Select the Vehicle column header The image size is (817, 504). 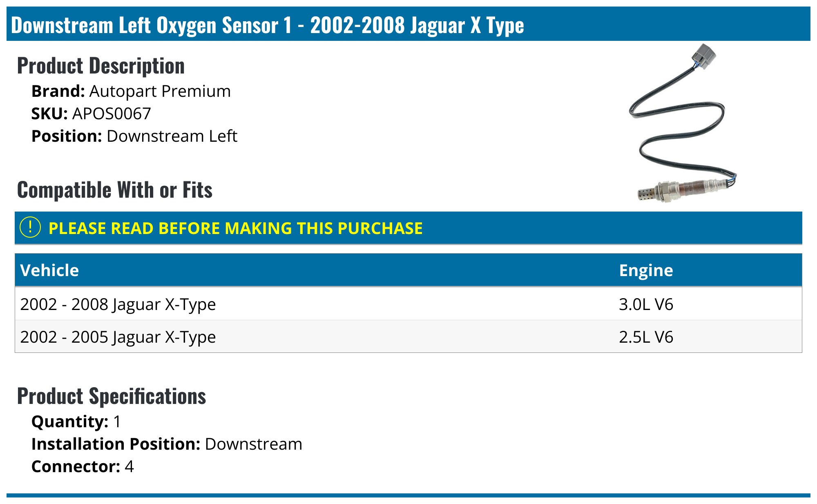[x=49, y=270]
